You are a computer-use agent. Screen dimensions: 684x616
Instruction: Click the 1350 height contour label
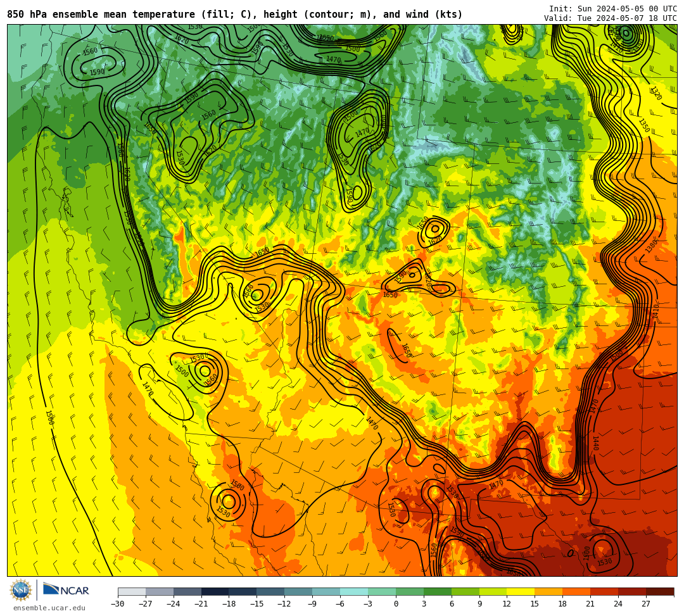(x=644, y=125)
